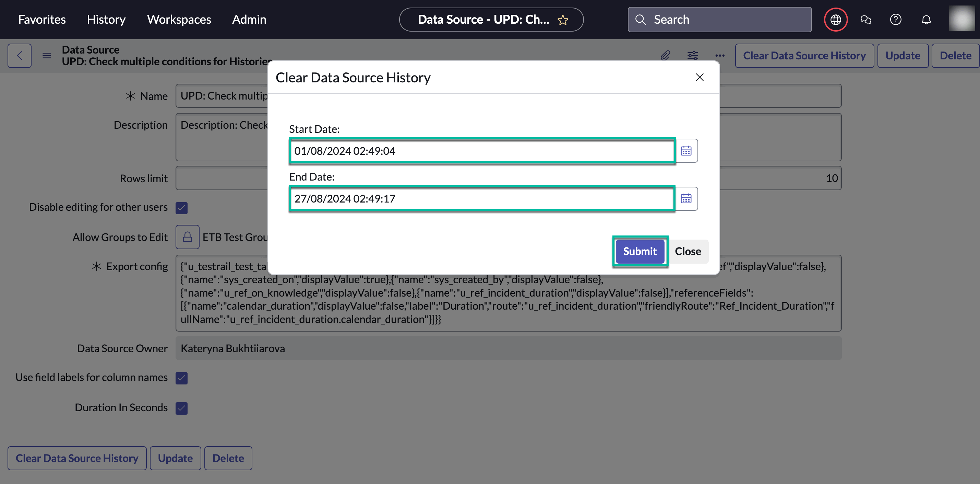Click the Search field in the header
This screenshot has width=980, height=484.
(719, 20)
